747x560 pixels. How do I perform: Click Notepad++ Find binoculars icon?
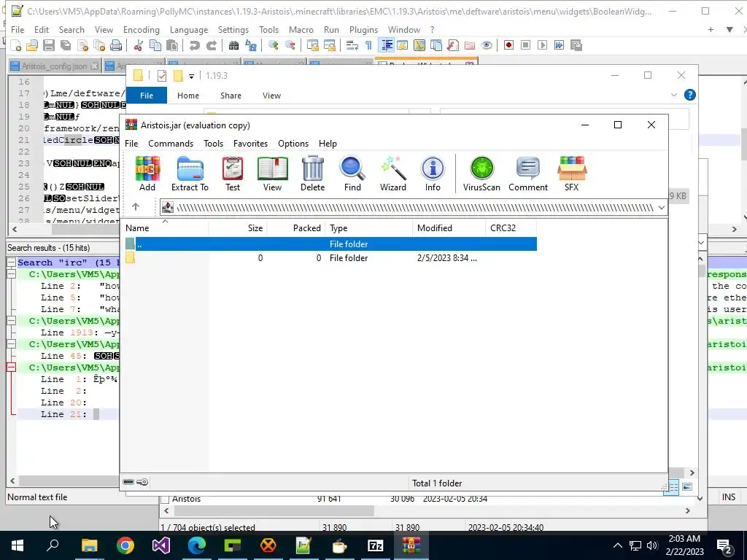(233, 45)
